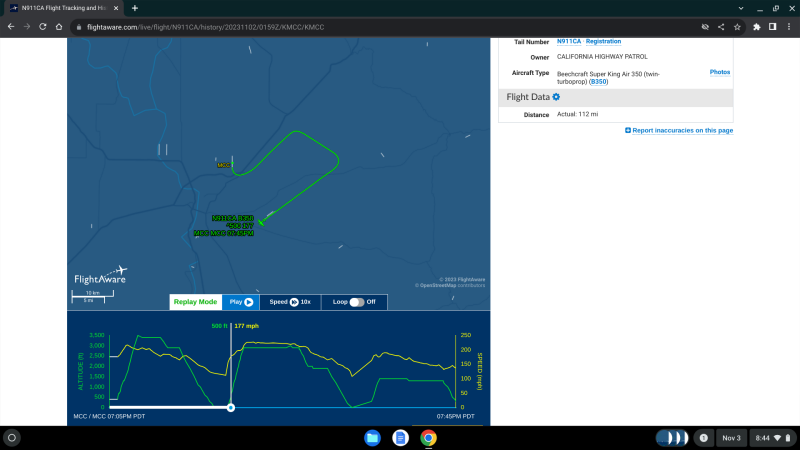This screenshot has height=450, width=800.
Task: Click the OpenStreetMap attribution link
Action: [x=438, y=286]
